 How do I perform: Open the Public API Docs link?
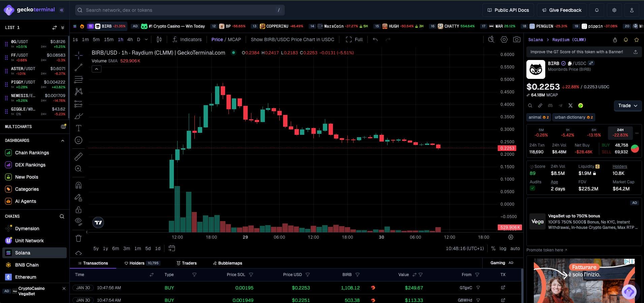(x=508, y=10)
